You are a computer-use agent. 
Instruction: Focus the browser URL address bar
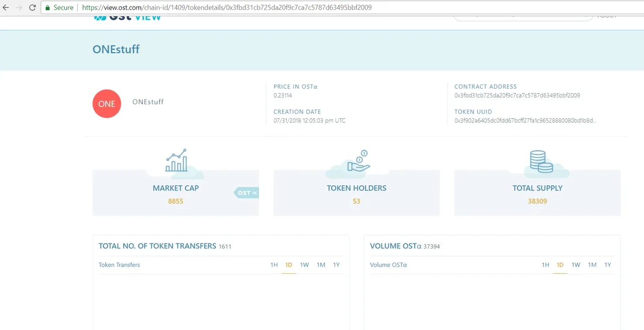[342, 8]
